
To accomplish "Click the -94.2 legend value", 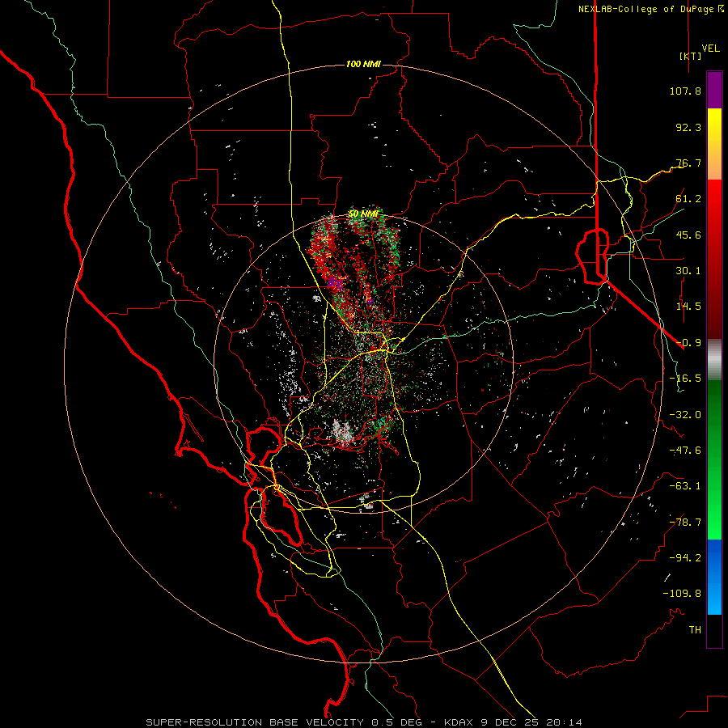I will [685, 558].
